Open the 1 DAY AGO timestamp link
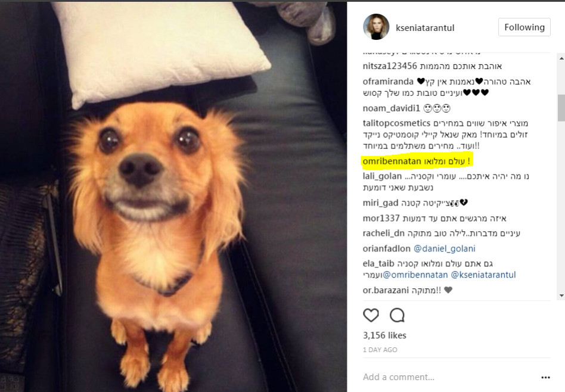 (x=380, y=350)
